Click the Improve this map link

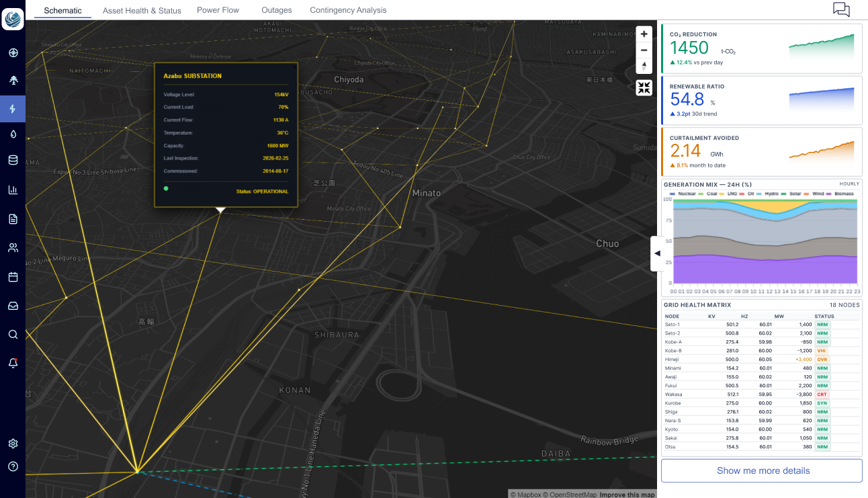[x=627, y=495]
